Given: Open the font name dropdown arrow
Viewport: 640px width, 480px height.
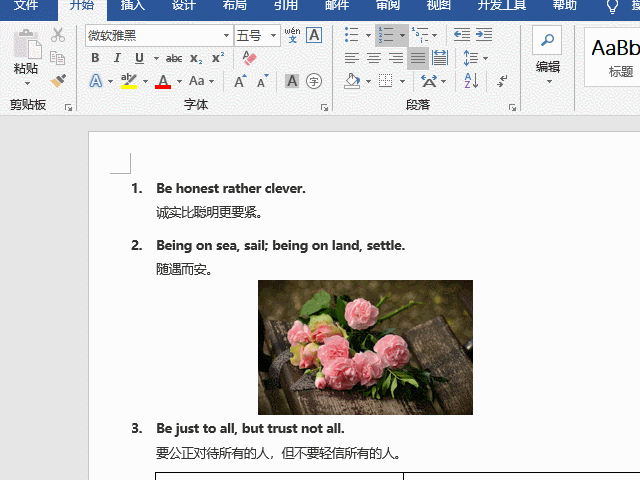Looking at the screenshot, I should pyautogui.click(x=226, y=36).
